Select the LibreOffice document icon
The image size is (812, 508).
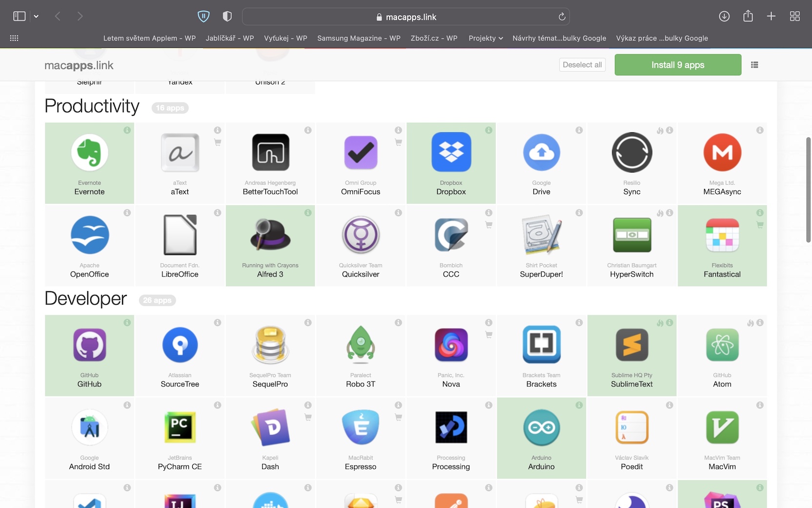[x=180, y=235]
